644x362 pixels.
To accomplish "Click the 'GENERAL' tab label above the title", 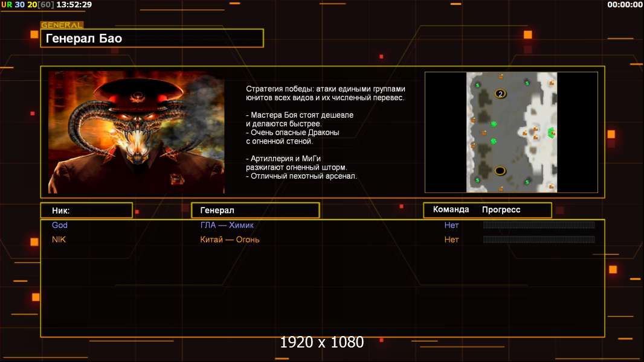I will click(x=62, y=25).
